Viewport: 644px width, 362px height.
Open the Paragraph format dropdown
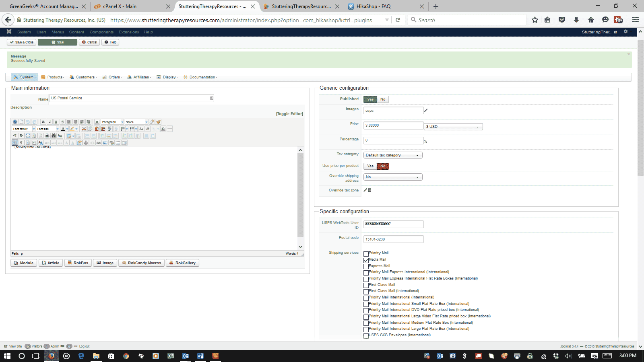click(x=112, y=122)
